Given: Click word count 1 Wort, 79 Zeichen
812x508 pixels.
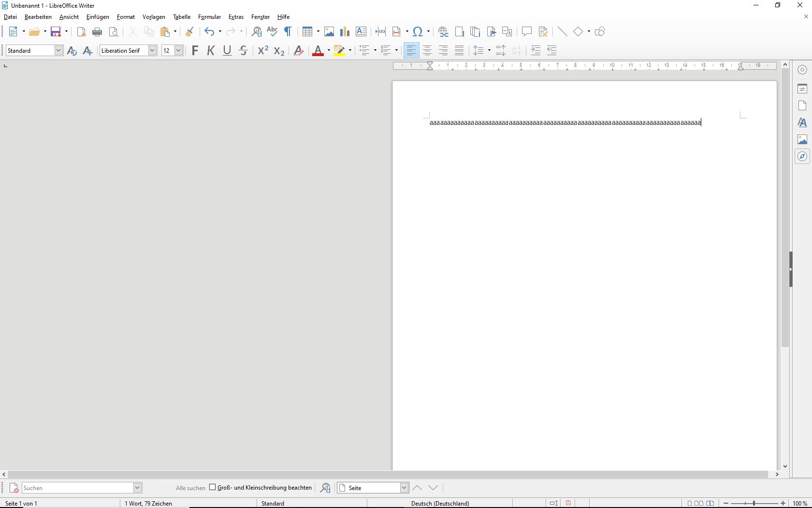Looking at the screenshot, I should pyautogui.click(x=148, y=504).
